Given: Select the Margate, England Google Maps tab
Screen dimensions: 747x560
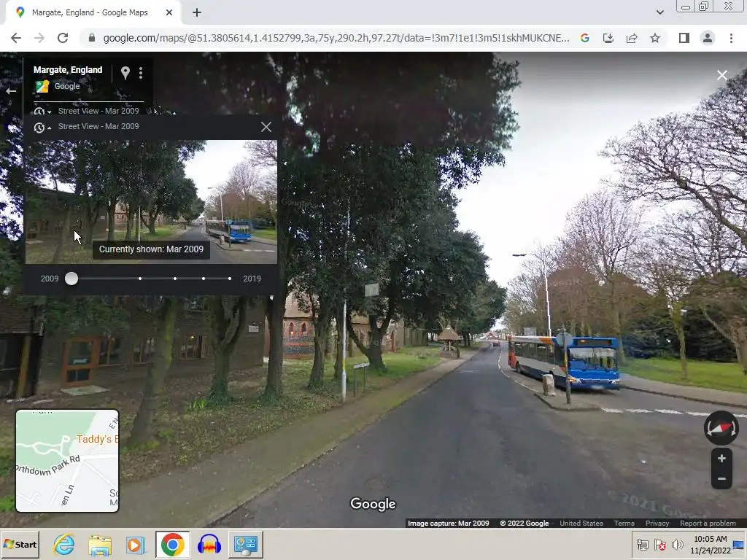Looking at the screenshot, I should 90,12.
